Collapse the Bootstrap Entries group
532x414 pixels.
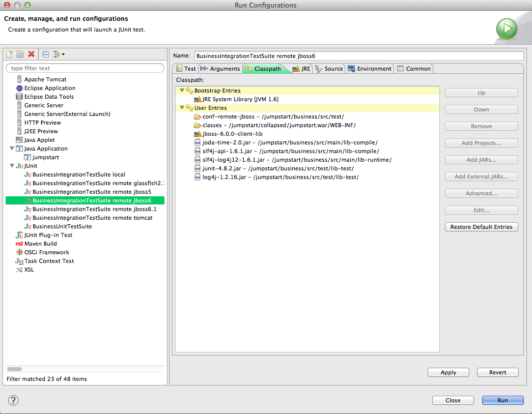(182, 91)
